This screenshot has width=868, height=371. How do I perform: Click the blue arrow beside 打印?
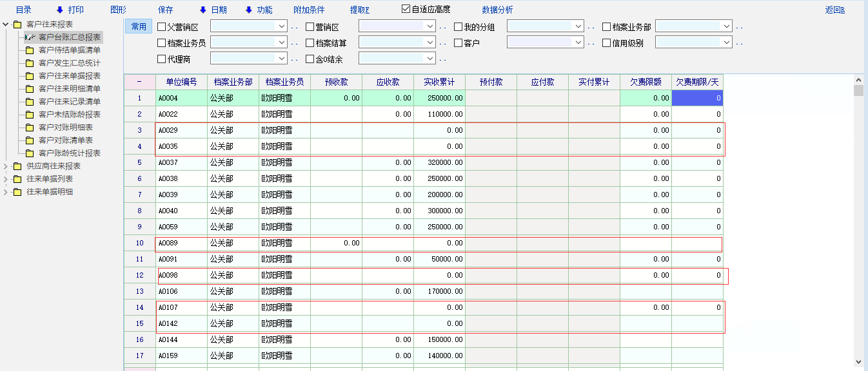tap(60, 10)
